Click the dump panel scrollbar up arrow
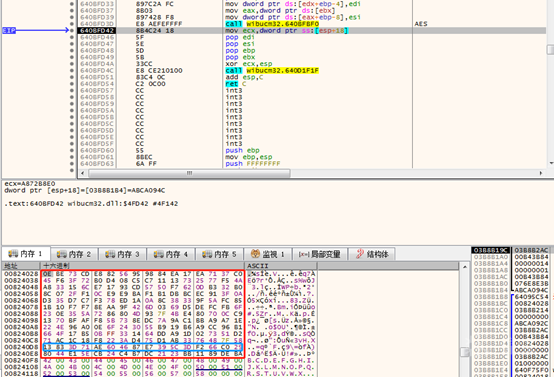The height and width of the screenshot is (377, 554). 465,267
